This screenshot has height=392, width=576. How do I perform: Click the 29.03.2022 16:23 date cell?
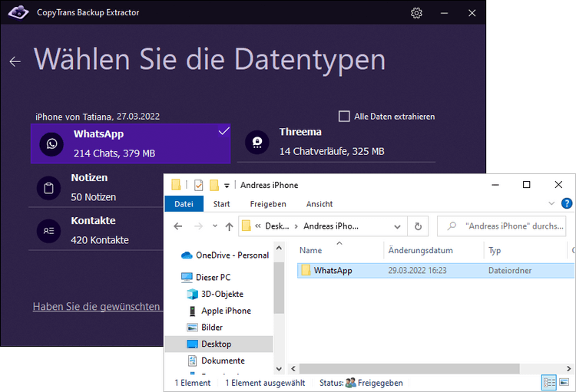click(417, 271)
